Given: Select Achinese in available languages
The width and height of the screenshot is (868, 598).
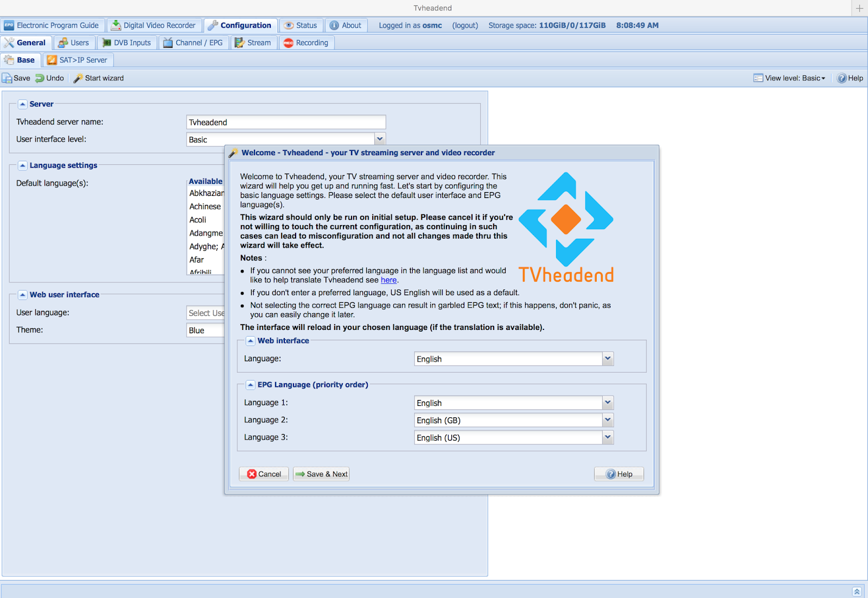Looking at the screenshot, I should pos(205,207).
